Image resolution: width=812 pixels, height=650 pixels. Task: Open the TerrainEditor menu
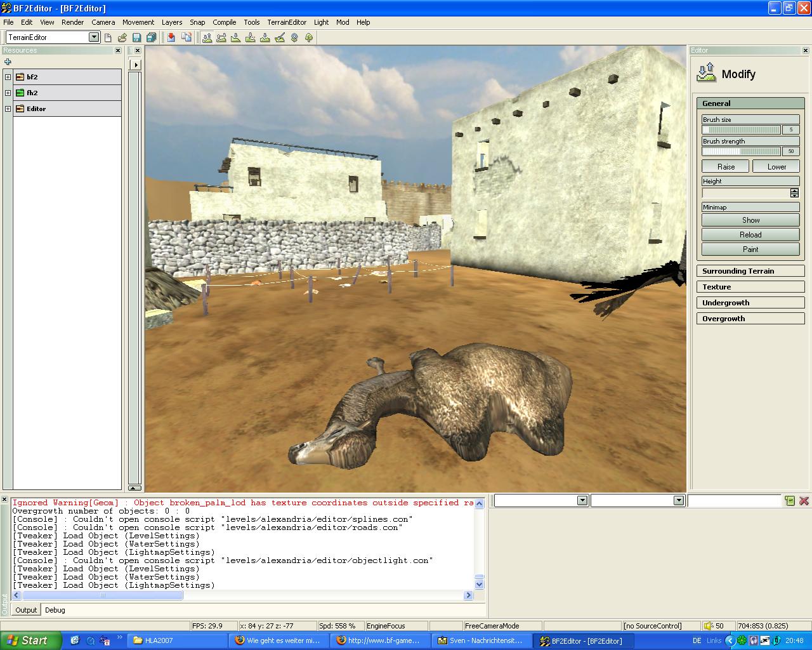tap(286, 22)
